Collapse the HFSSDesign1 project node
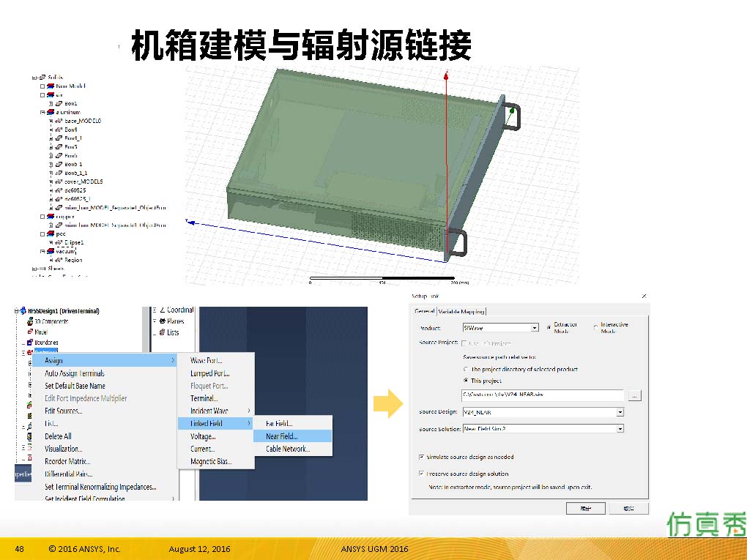Viewport: 747px width, 560px height. coord(17,311)
